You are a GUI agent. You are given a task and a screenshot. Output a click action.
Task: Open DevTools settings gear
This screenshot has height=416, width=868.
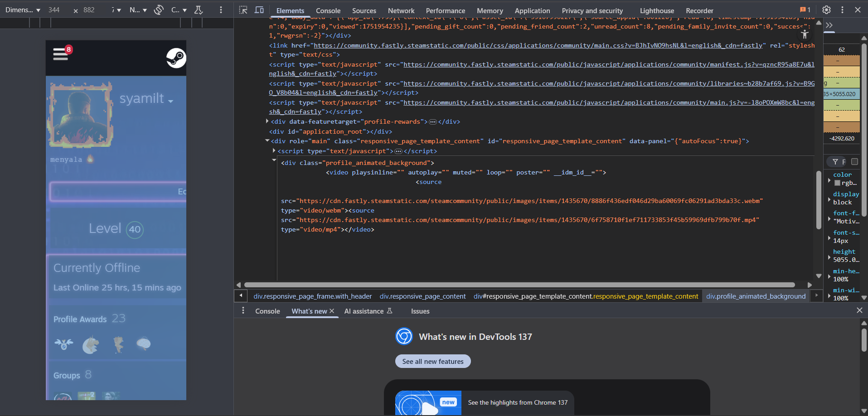(x=826, y=10)
